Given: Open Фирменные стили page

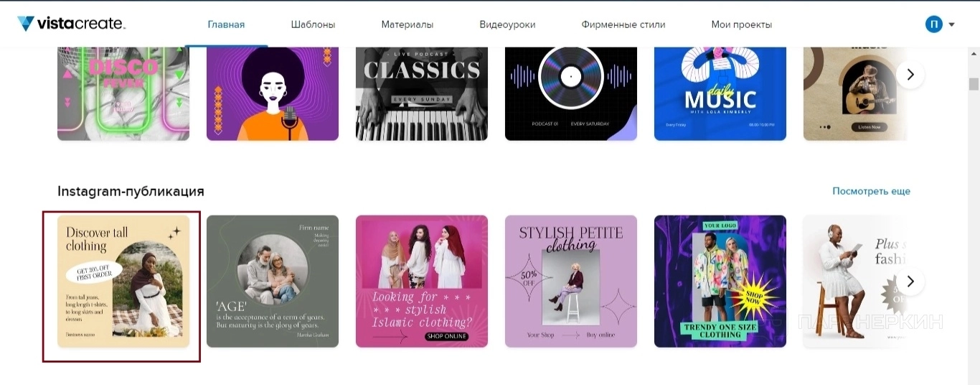Looking at the screenshot, I should [623, 24].
